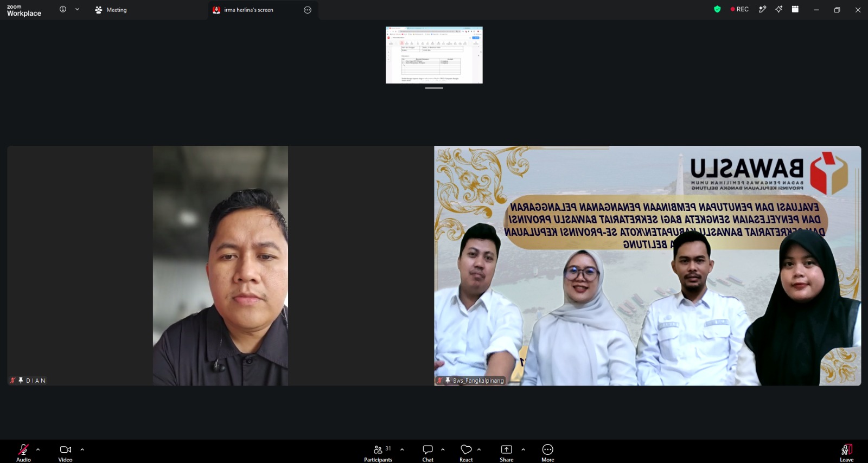Open the More options menu
The width and height of the screenshot is (868, 463).
tap(548, 453)
